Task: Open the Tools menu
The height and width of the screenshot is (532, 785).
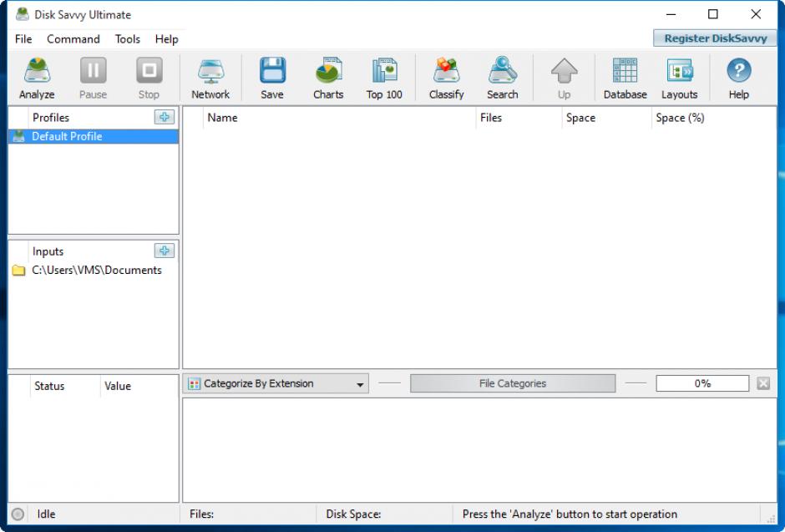Action: tap(128, 39)
